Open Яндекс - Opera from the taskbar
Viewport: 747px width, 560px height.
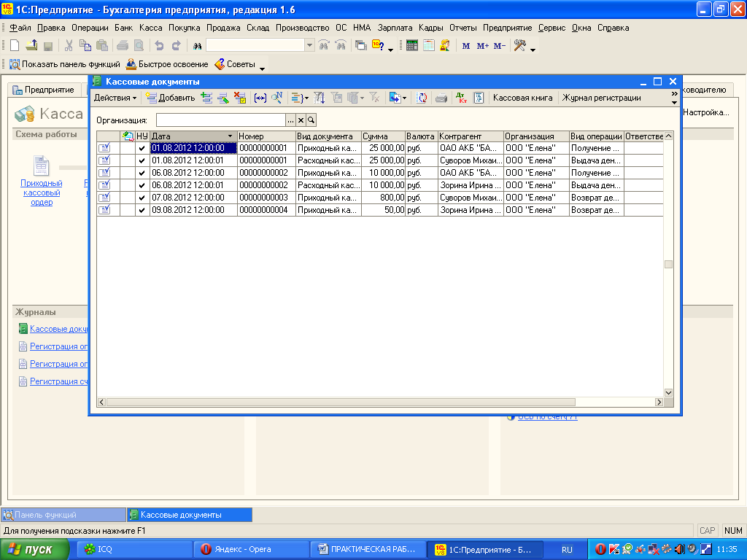click(251, 549)
